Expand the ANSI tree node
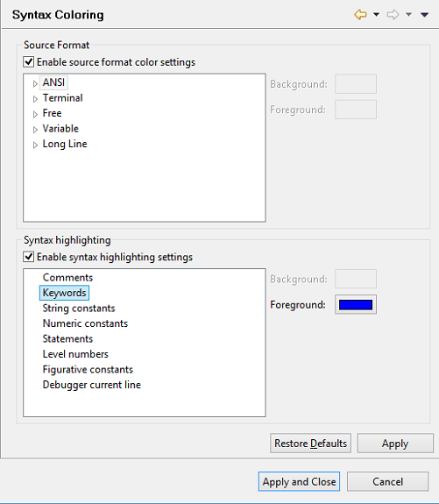The width and height of the screenshot is (439, 504). tap(35, 83)
